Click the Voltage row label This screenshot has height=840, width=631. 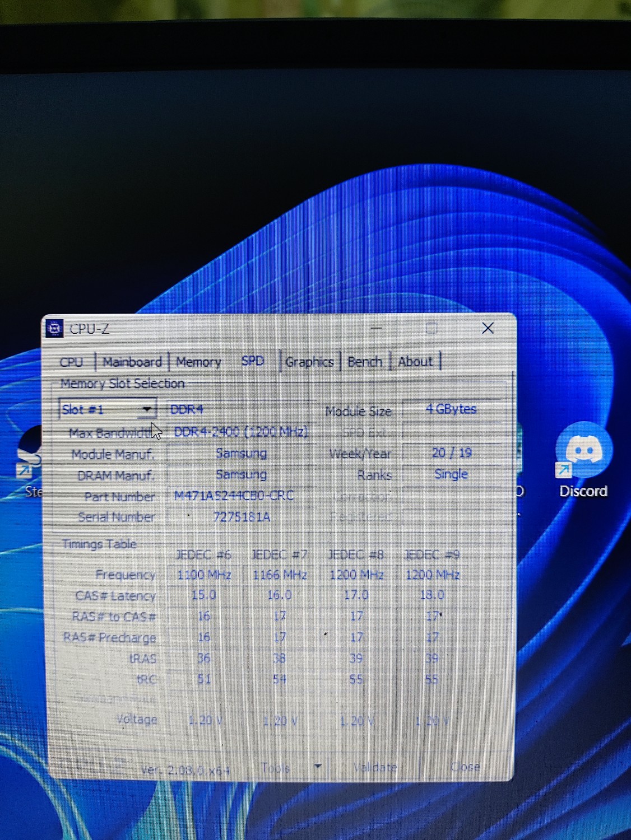point(137,719)
